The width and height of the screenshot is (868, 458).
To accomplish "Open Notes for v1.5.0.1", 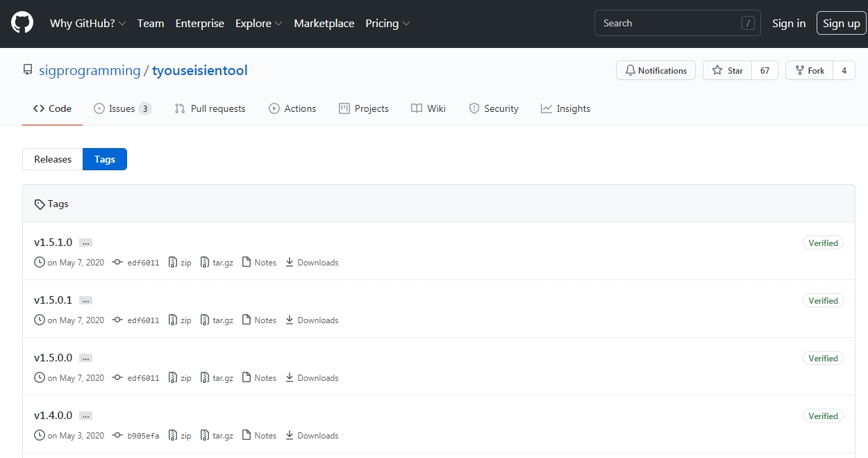I will pyautogui.click(x=259, y=320).
